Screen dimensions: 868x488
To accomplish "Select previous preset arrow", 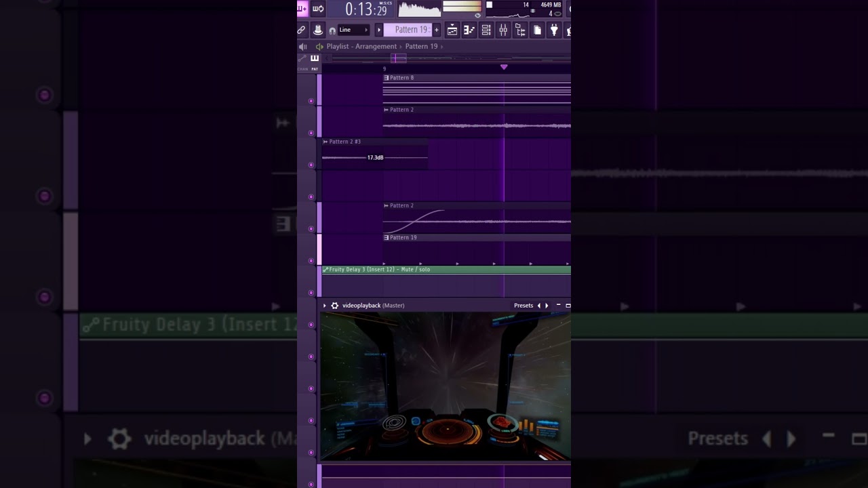I will [x=539, y=306].
